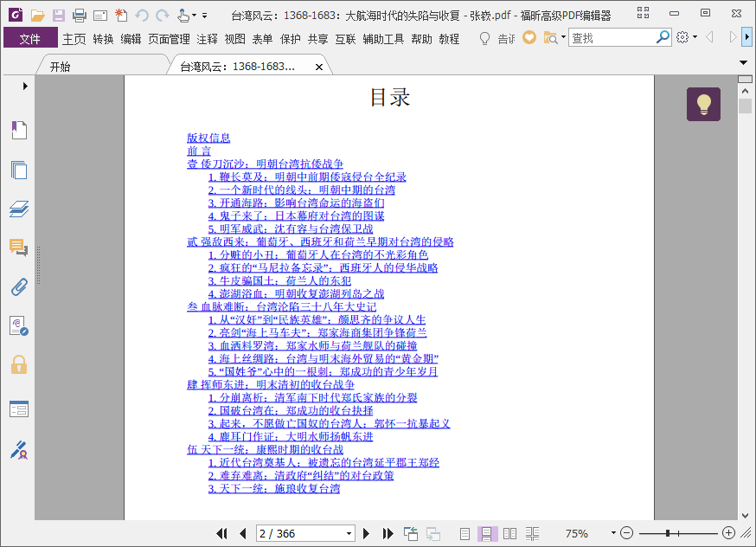Go to the first page
The height and width of the screenshot is (547, 756).
click(x=221, y=533)
